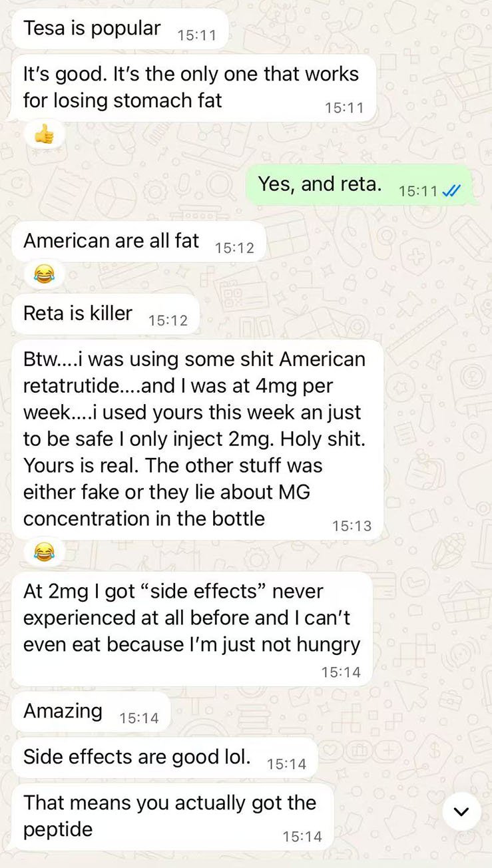This screenshot has width=492, height=868.
Task: Tap the 15:13 timestamp on retatrutide message
Action: pos(352,526)
